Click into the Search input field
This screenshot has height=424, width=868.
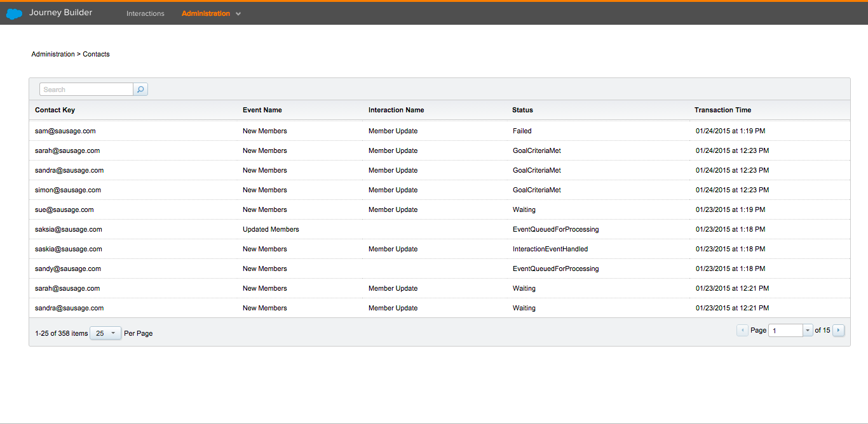tap(86, 89)
